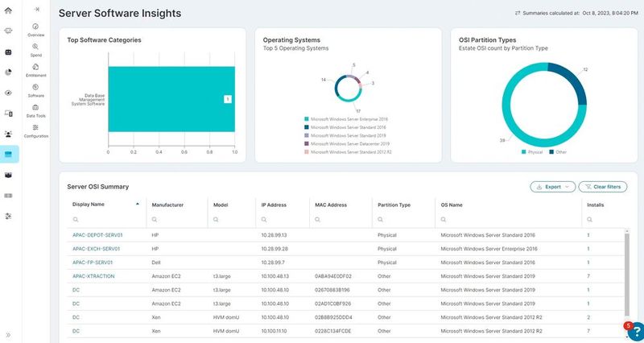644x343 pixels.
Task: Open the APAC-FP-SERV01 link
Action: [93, 262]
